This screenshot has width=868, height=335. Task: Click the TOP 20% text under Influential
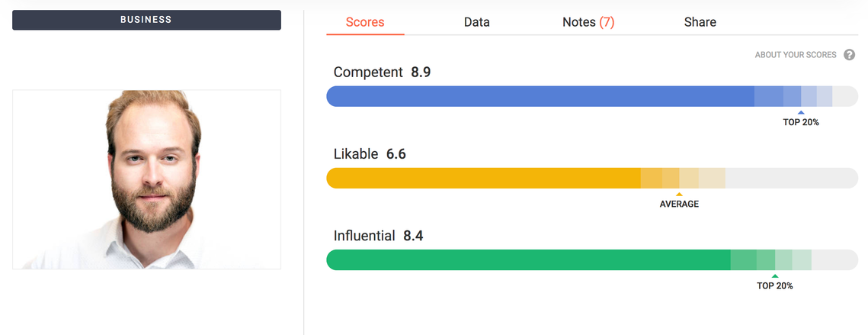point(775,286)
